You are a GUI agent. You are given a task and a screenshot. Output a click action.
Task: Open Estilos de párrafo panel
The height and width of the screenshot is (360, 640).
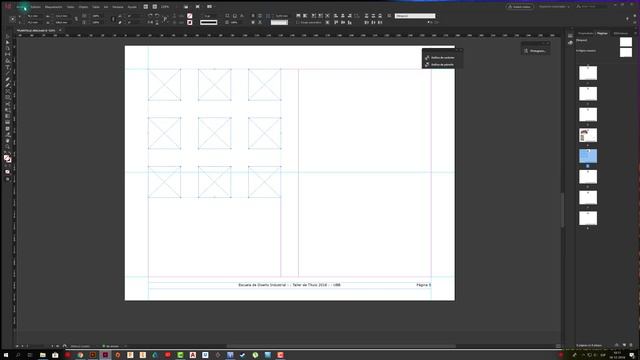tap(440, 64)
